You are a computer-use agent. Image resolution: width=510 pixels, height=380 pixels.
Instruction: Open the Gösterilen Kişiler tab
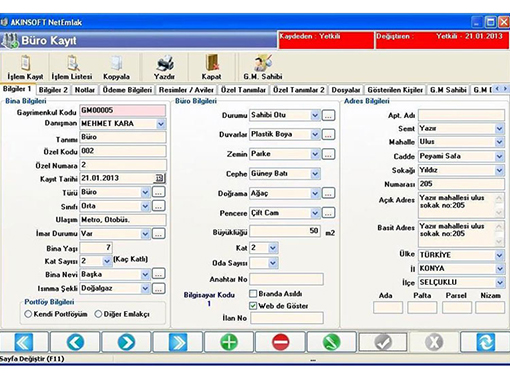[x=395, y=90]
